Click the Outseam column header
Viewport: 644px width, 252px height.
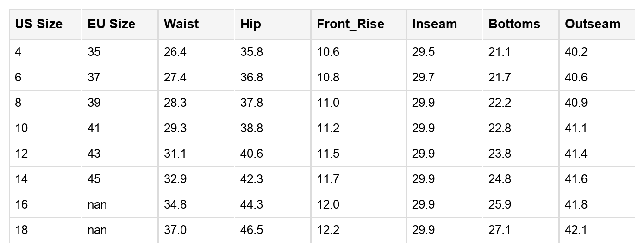pyautogui.click(x=593, y=24)
